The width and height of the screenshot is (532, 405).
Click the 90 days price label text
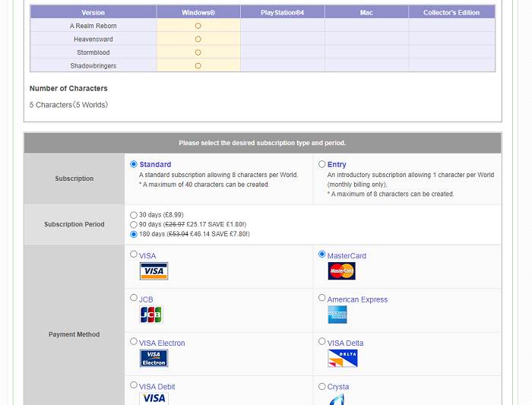point(193,224)
